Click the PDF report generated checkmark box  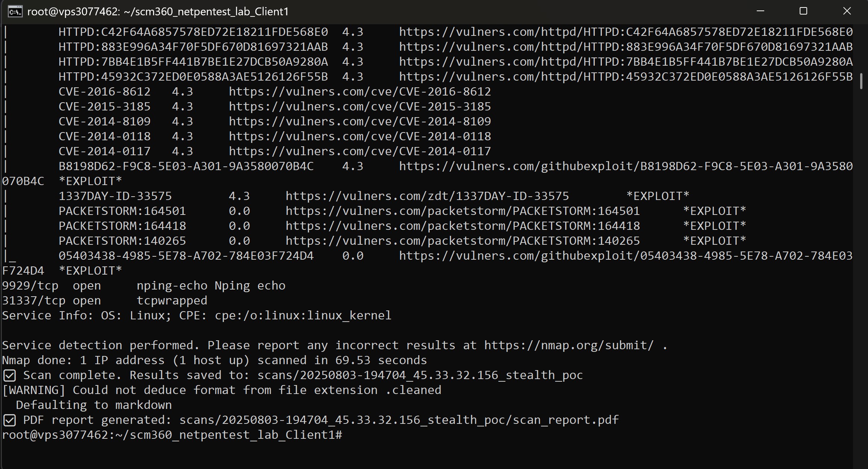point(9,419)
